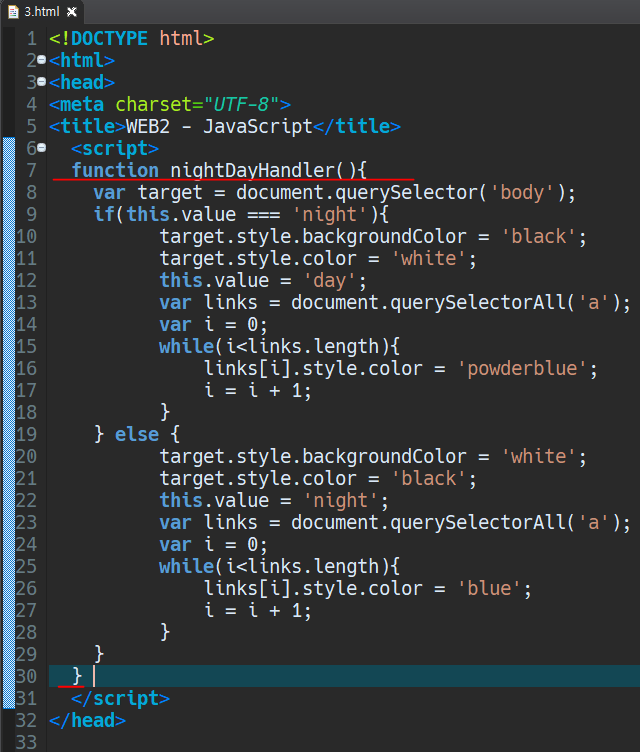Image resolution: width=640 pixels, height=752 pixels.
Task: Click the while keyword on line 25
Action: click(x=187, y=567)
